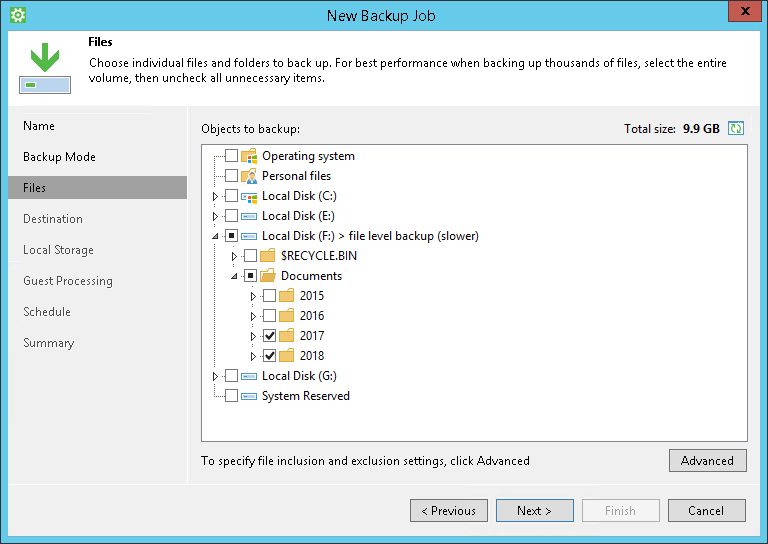Expand the 2018 folder node
Viewport: 768px width, 544px height.
coord(253,356)
